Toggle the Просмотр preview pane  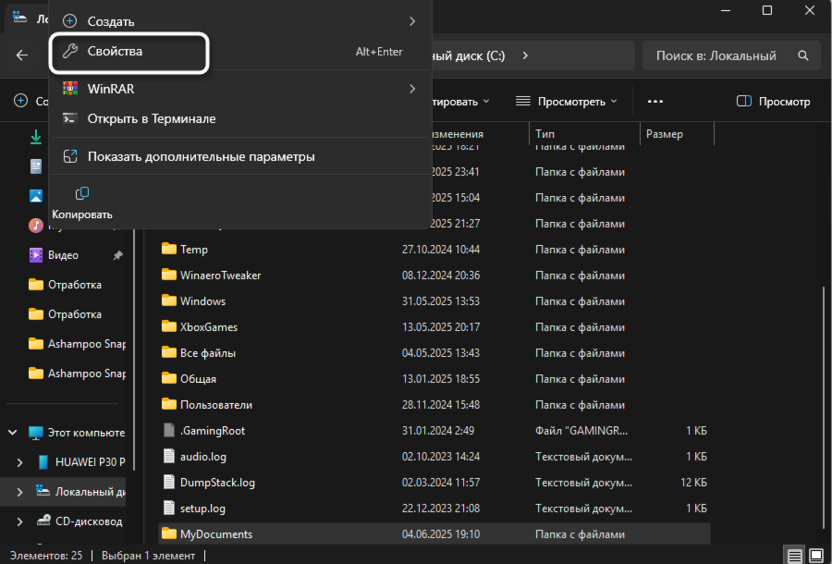[773, 101]
